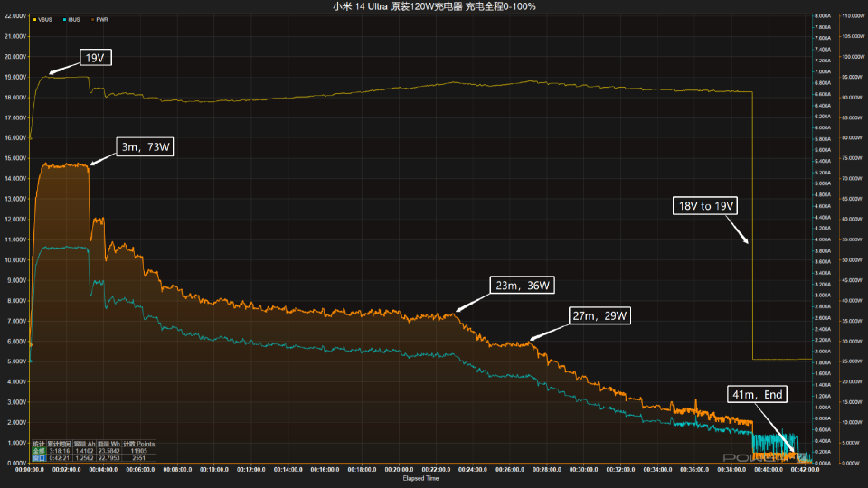The width and height of the screenshot is (868, 488).
Task: Click the 00:24:00.0 time axis tick
Action: (473, 469)
